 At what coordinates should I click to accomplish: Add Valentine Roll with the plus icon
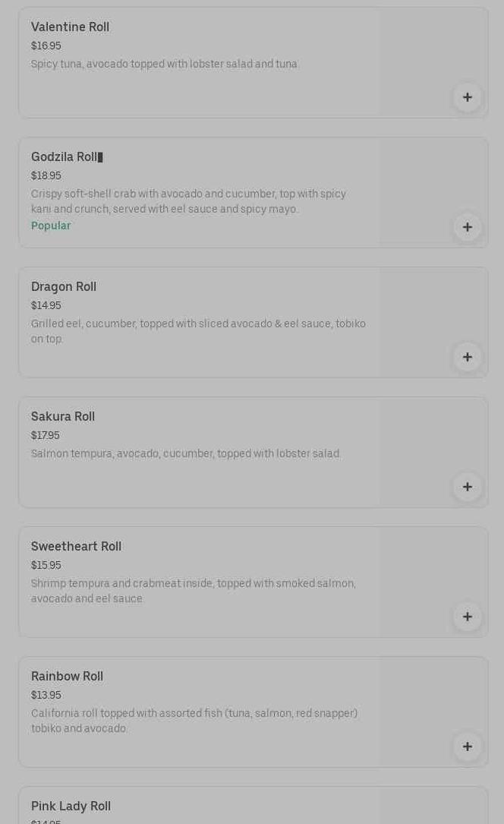tap(467, 97)
